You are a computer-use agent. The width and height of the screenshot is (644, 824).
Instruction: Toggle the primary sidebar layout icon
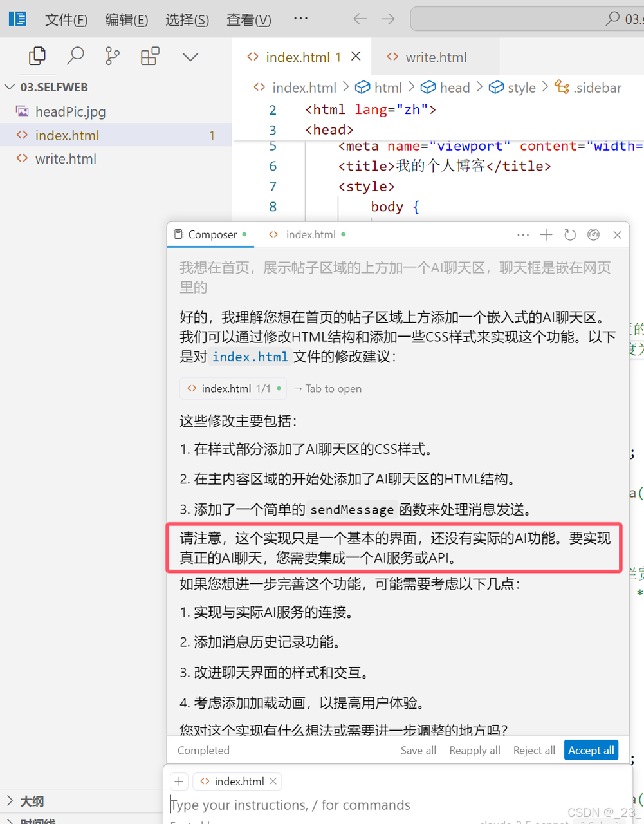tap(18, 19)
